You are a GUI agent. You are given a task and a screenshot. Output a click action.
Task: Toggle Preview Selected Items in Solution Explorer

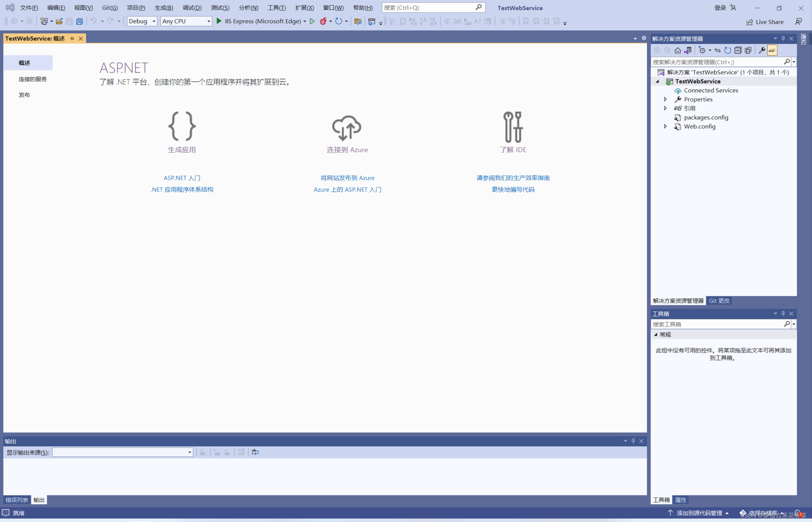(x=772, y=50)
